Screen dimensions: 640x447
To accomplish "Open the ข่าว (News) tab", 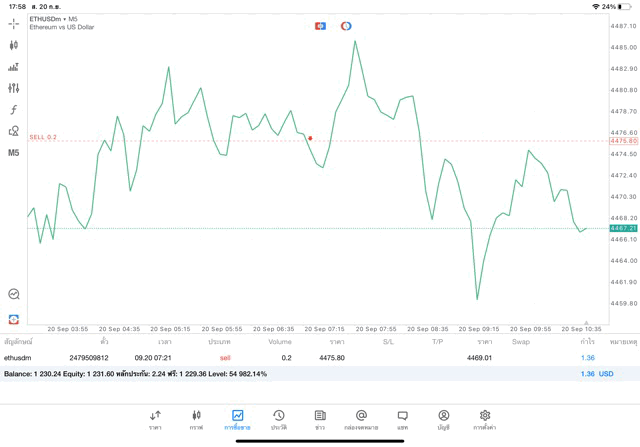I will pyautogui.click(x=320, y=420).
